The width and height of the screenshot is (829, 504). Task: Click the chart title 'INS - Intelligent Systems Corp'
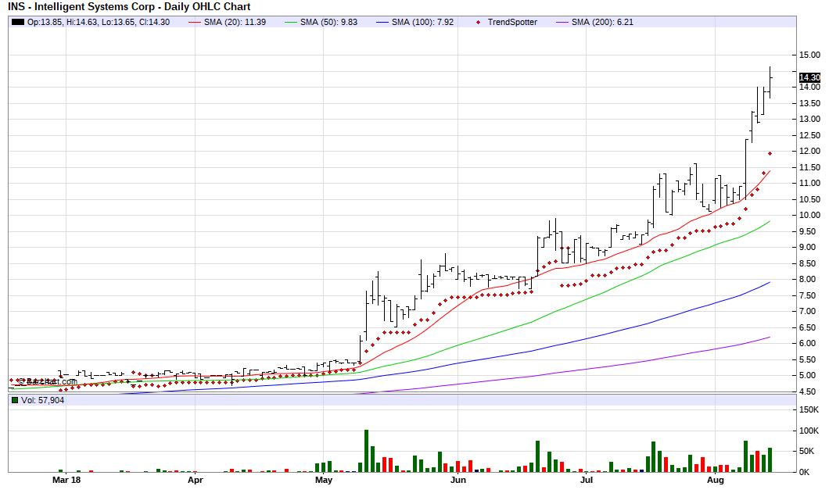click(81, 7)
